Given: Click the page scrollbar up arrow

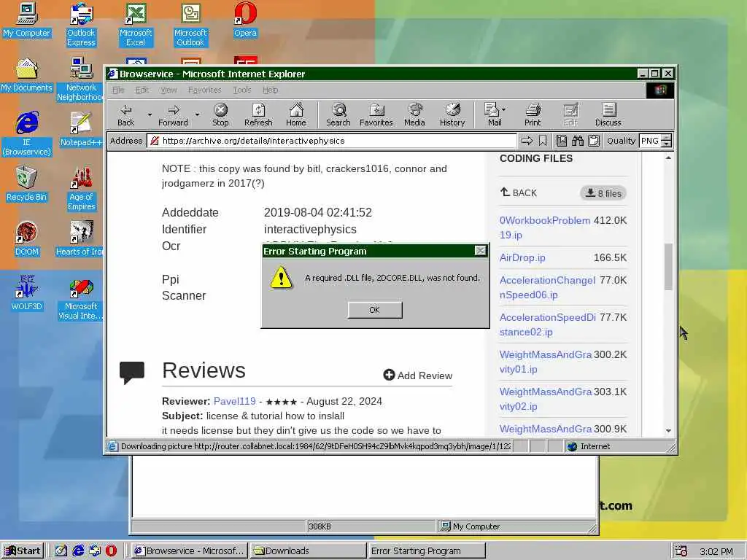Looking at the screenshot, I should coord(668,157).
